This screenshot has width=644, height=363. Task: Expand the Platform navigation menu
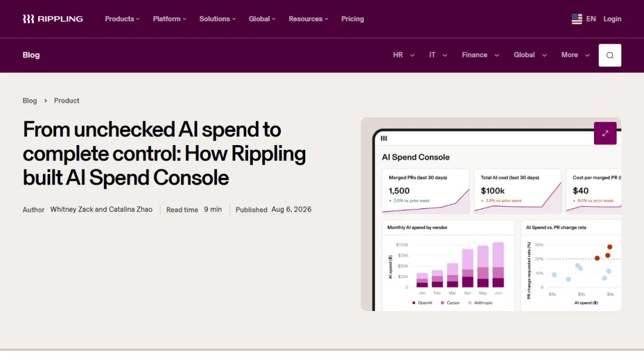(169, 19)
